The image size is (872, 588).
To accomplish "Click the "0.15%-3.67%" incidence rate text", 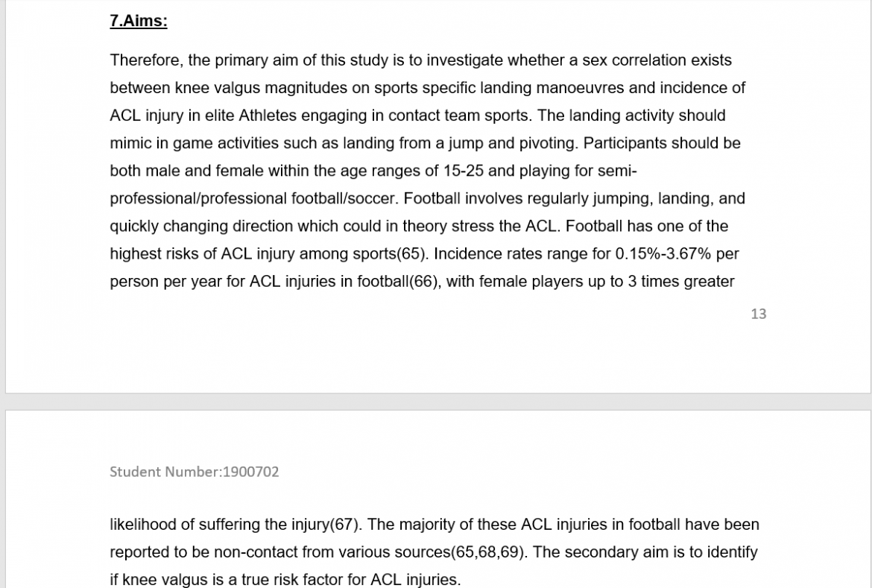I will [663, 254].
